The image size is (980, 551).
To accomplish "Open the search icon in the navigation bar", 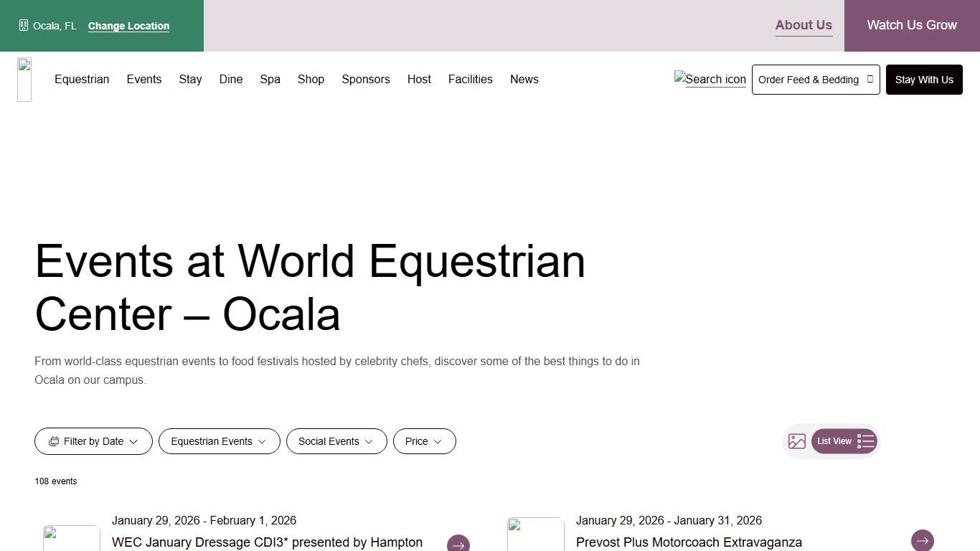I will [x=709, y=79].
